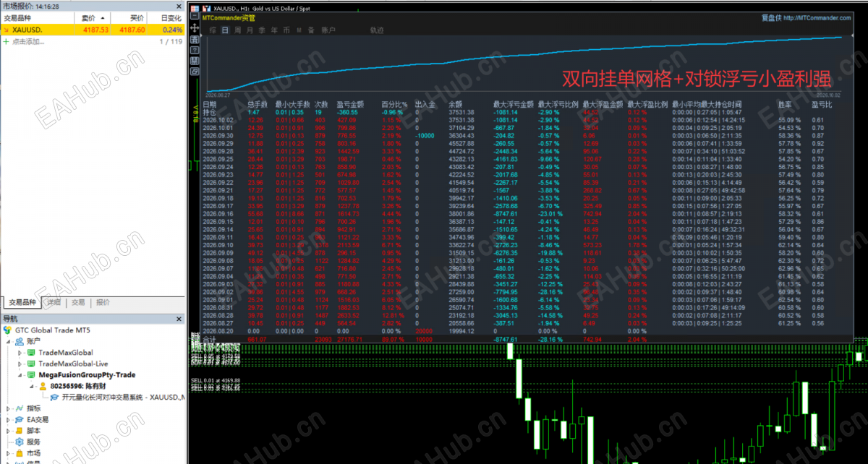Screen dimensions: 868x464
Task: Sort Market Watch by 卖价 column header
Action: click(93, 17)
